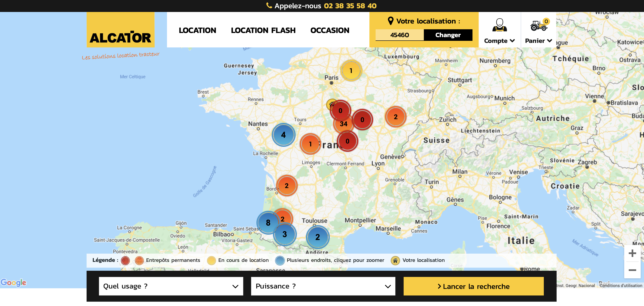Click the orange marker 2 near Bordeaux
This screenshot has width=644, height=306.
click(287, 186)
